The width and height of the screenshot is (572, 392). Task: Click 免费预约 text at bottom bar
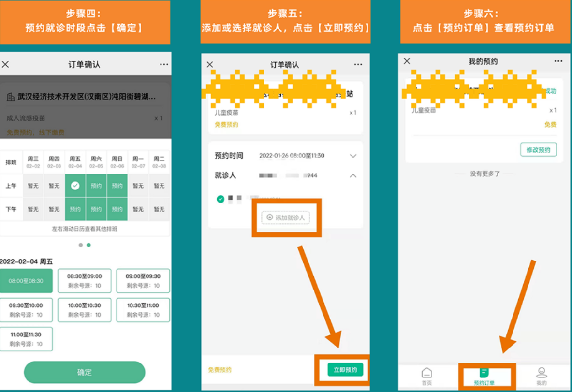tap(220, 370)
